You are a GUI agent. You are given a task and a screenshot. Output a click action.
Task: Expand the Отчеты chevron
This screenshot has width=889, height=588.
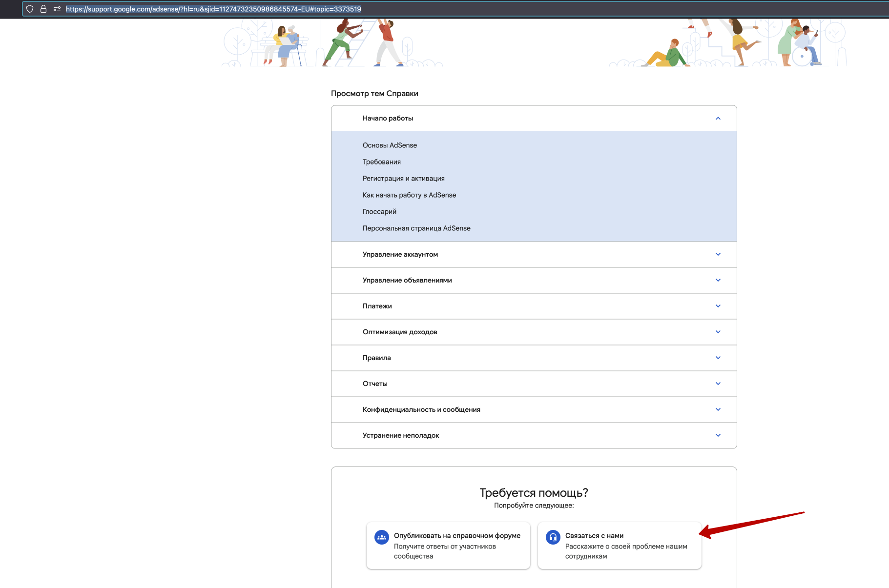[718, 384]
